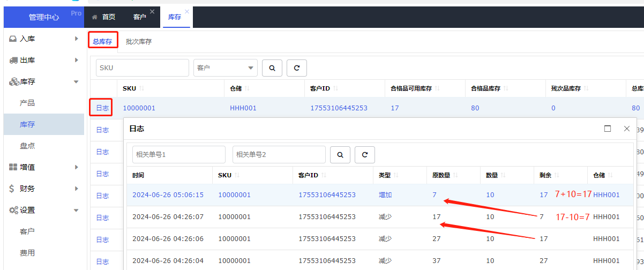
Task: Click the 管理中心 header logo
Action: [x=44, y=17]
